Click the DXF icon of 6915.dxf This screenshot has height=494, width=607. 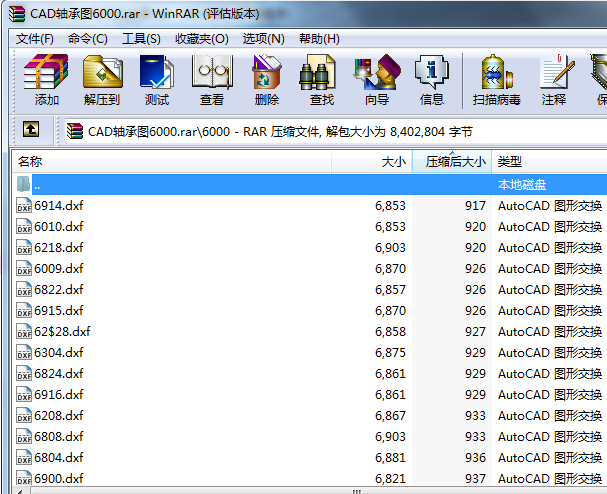[24, 310]
